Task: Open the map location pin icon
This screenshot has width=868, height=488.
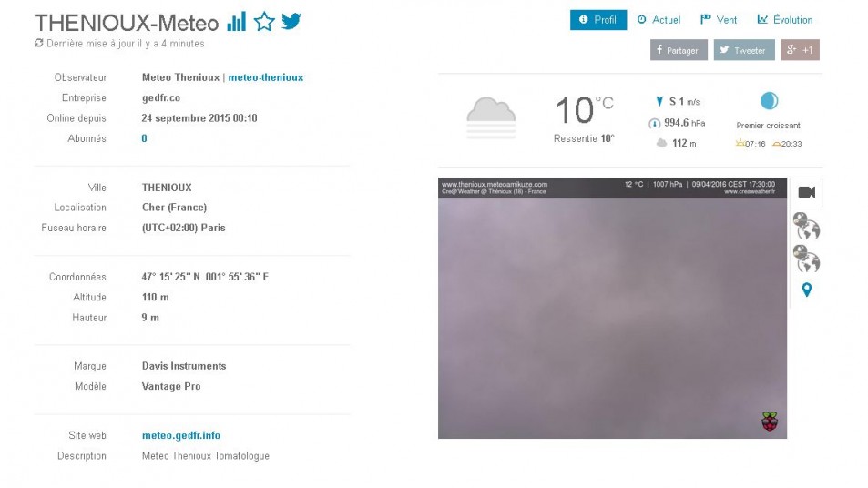Action: (x=807, y=290)
